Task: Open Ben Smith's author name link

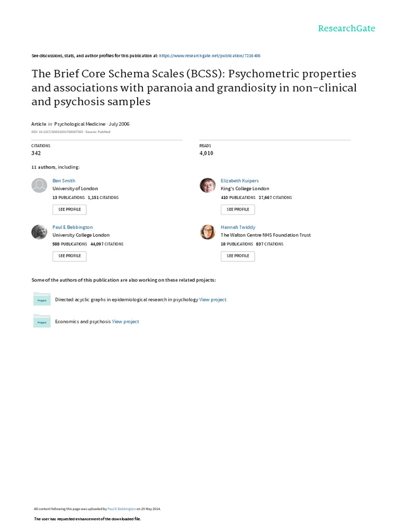Action: [64, 181]
